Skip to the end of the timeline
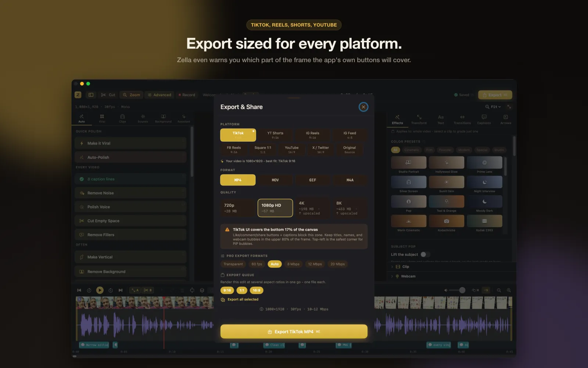588x368 pixels. pyautogui.click(x=121, y=290)
